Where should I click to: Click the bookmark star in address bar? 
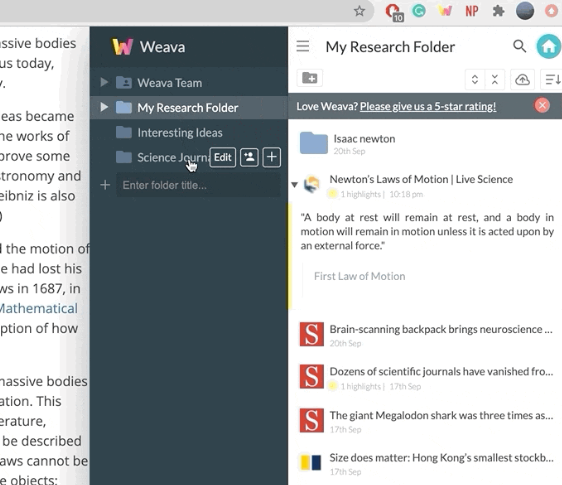click(359, 11)
